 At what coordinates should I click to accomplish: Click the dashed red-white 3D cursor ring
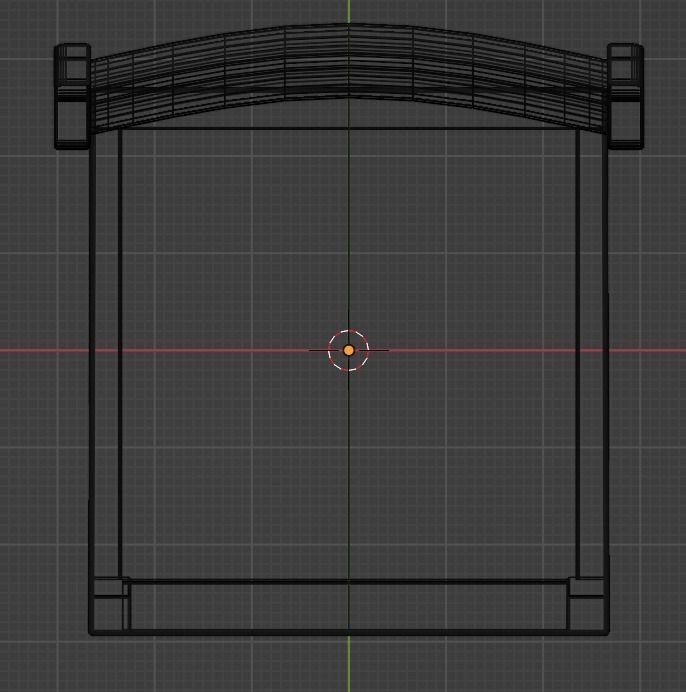click(349, 350)
